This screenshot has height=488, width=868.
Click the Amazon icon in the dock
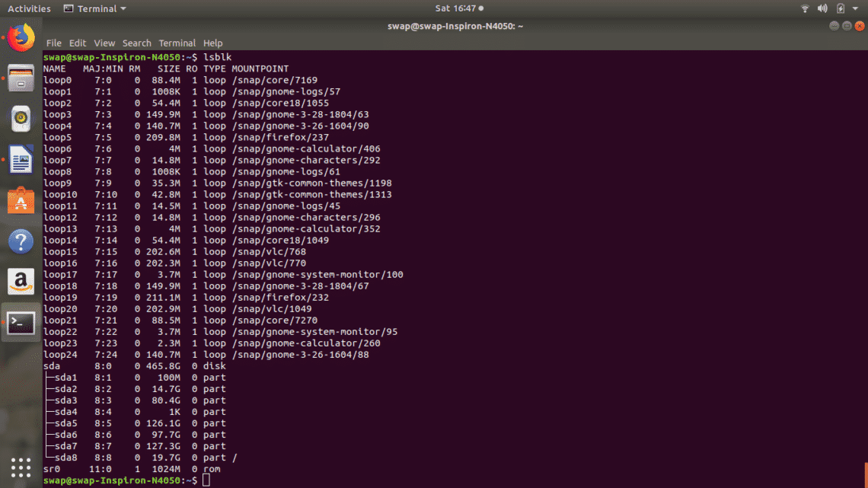(21, 282)
